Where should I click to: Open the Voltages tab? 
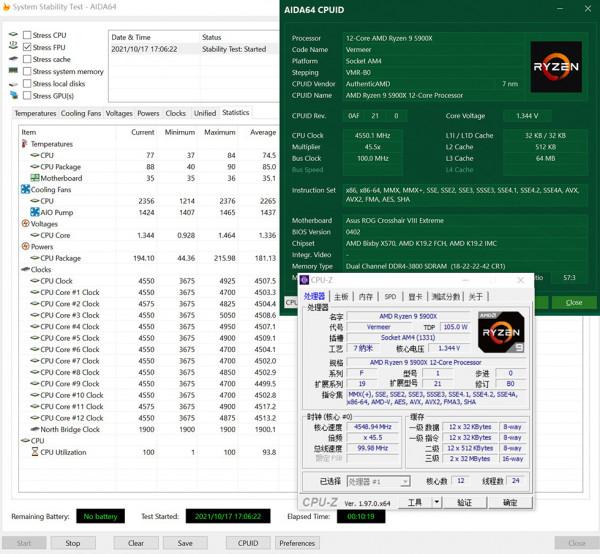coord(119,113)
